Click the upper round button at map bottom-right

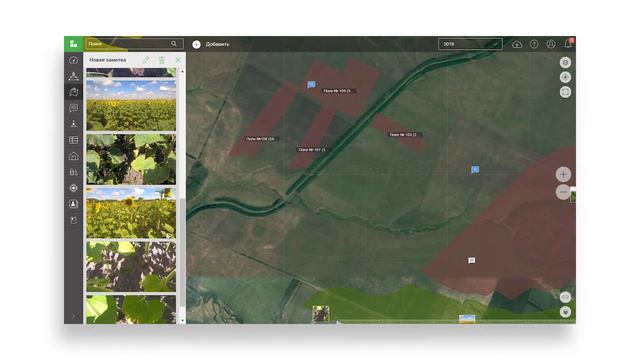[x=565, y=297]
